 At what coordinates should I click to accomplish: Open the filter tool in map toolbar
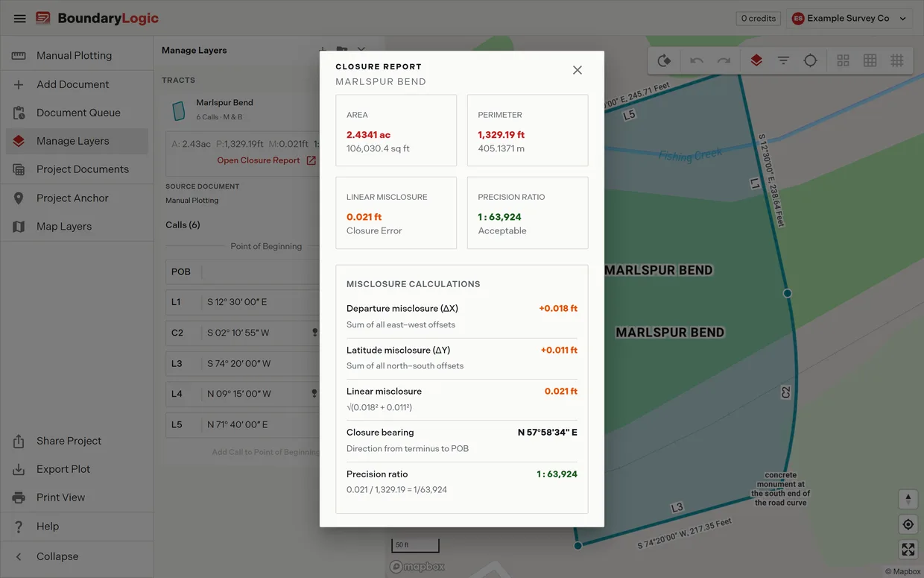pos(783,61)
